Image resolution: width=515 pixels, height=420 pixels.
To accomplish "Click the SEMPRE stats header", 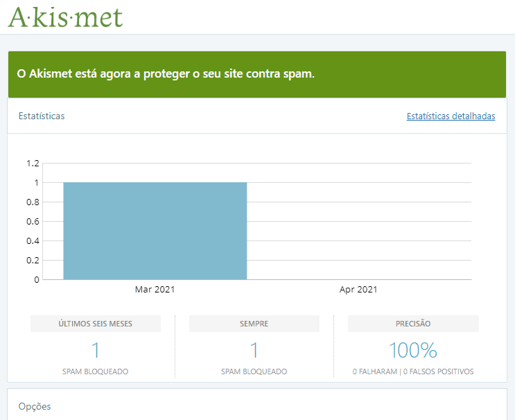I will (x=254, y=324).
